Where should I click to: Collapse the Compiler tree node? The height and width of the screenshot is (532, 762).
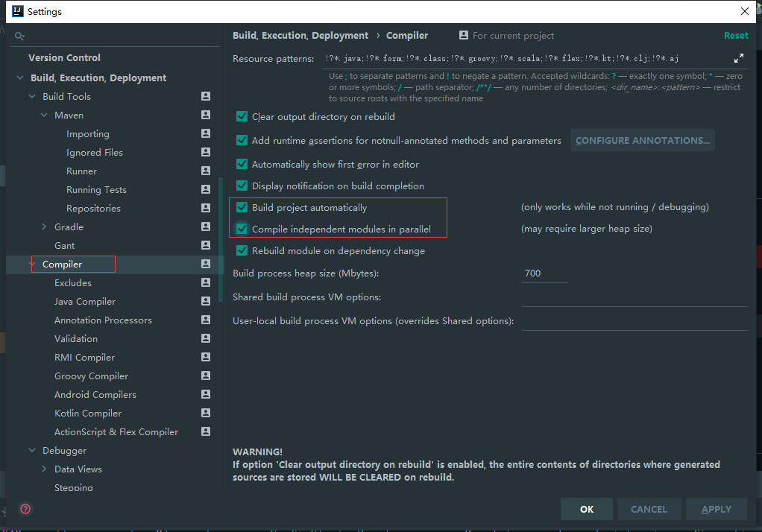coord(32,264)
